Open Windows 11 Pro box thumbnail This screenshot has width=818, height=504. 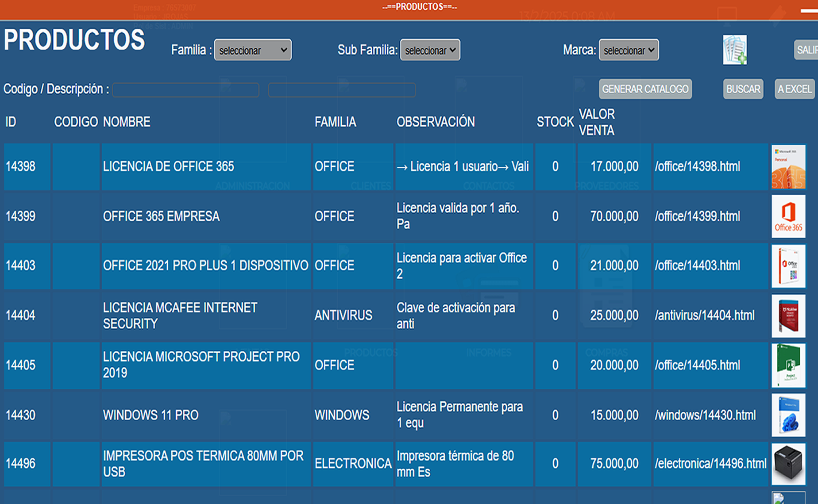click(788, 415)
